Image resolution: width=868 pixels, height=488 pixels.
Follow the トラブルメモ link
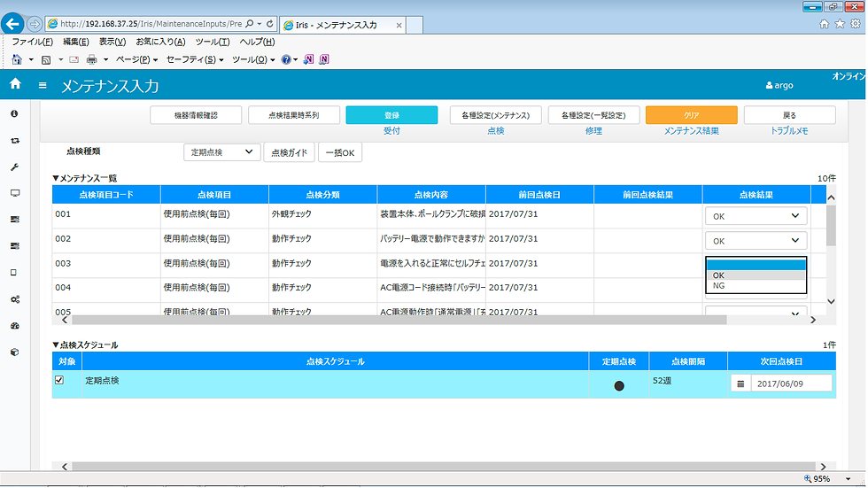coord(789,130)
